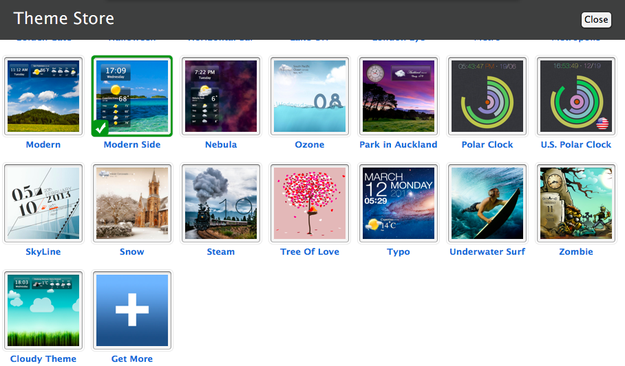
Task: Click the U.S. Polar Clock link
Action: [x=576, y=145]
